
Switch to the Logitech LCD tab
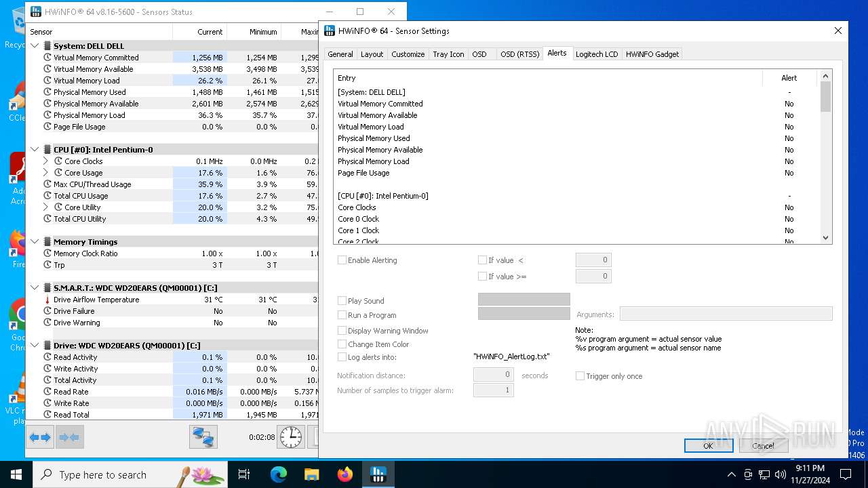pos(597,54)
